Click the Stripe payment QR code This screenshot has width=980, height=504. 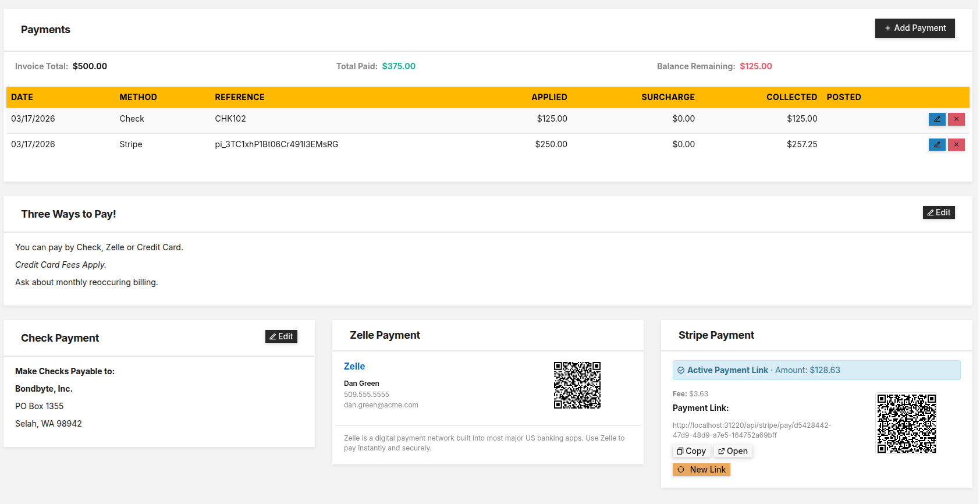[906, 424]
